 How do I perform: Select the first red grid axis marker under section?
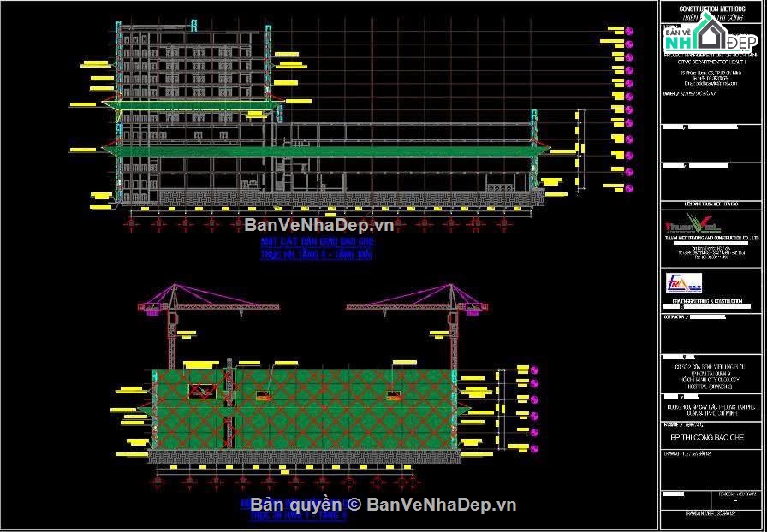132,224
